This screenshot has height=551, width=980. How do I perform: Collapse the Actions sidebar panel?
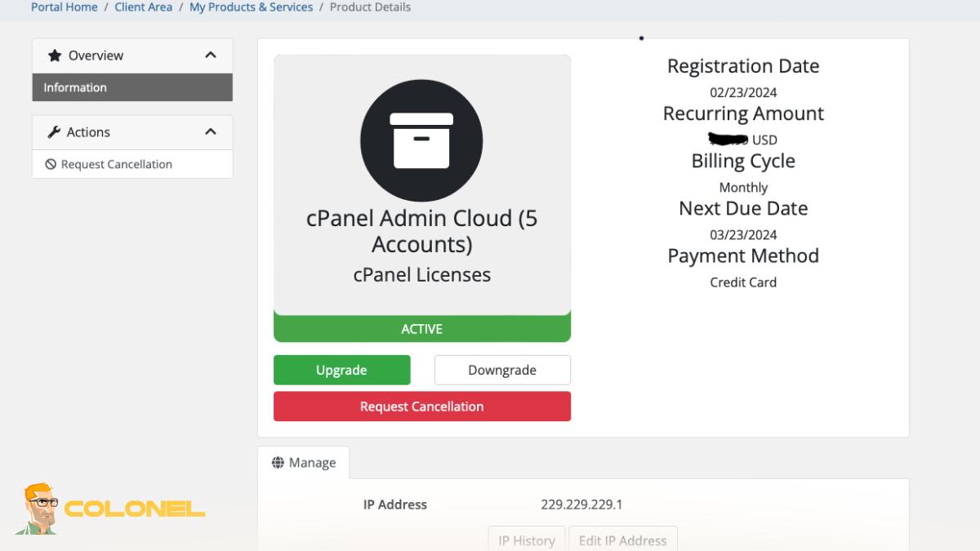click(x=211, y=131)
